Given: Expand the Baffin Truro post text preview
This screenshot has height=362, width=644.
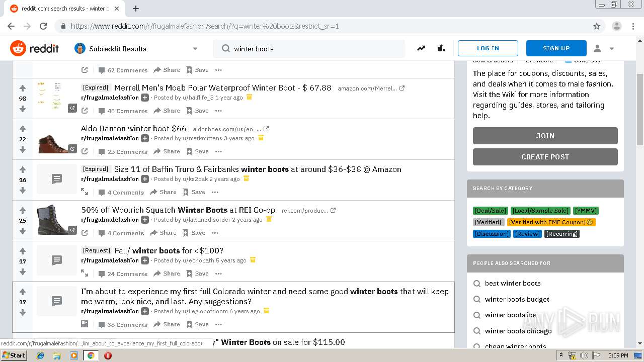Looking at the screenshot, I should click(85, 192).
